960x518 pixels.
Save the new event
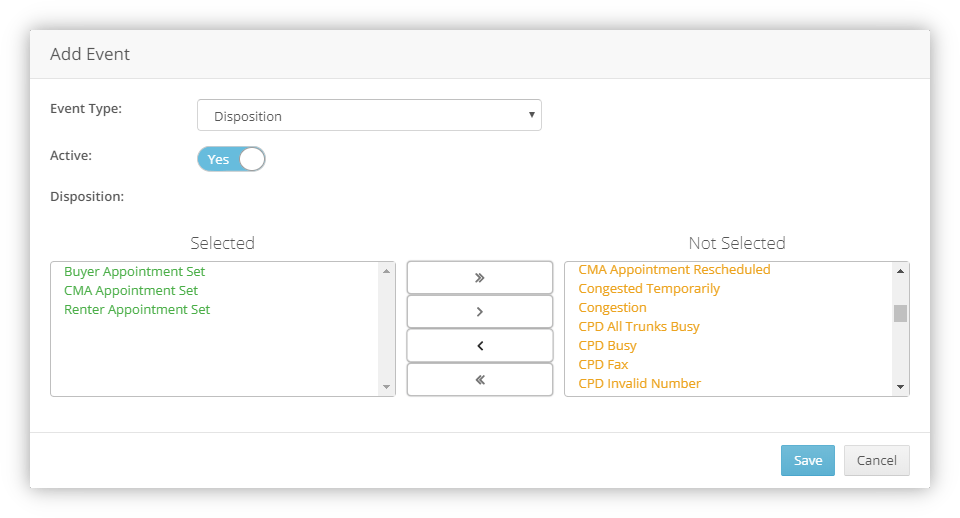807,460
